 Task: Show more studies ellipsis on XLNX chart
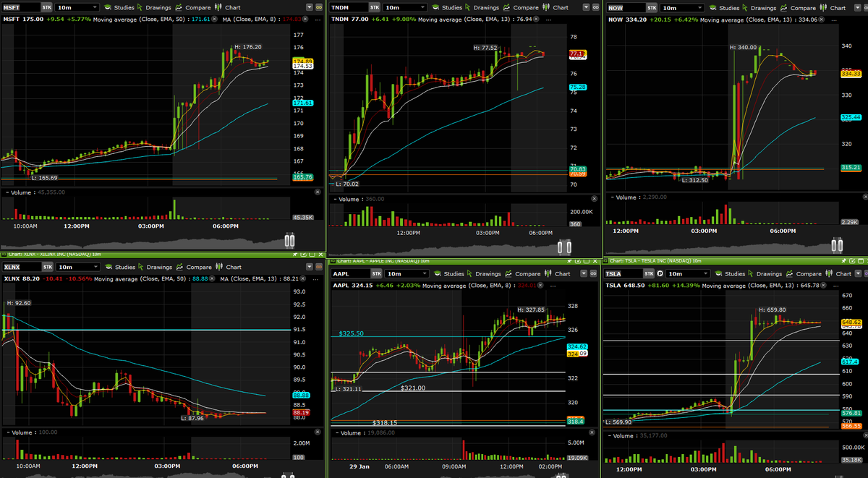(x=315, y=278)
